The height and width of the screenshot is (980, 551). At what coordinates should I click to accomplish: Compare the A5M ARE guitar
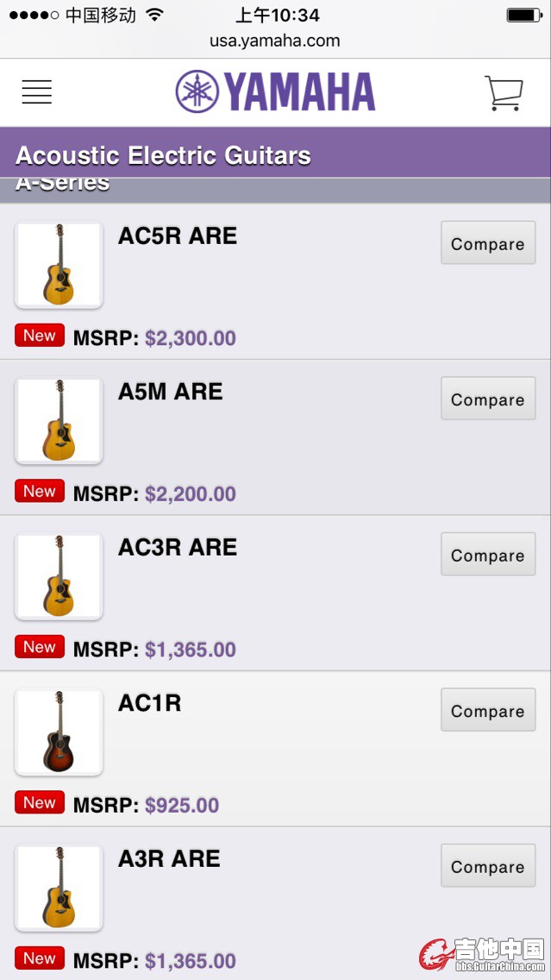tap(488, 399)
